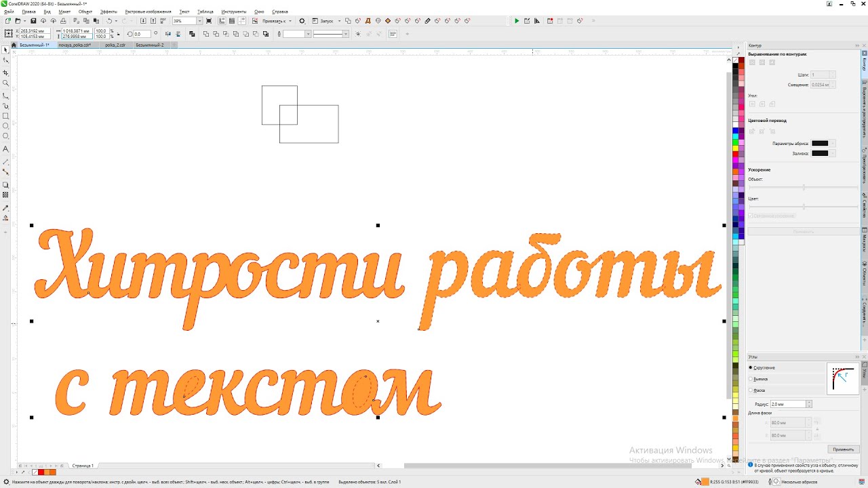Select the Shape tool in the toolbox
This screenshot has height=488, width=868.
tap(6, 61)
